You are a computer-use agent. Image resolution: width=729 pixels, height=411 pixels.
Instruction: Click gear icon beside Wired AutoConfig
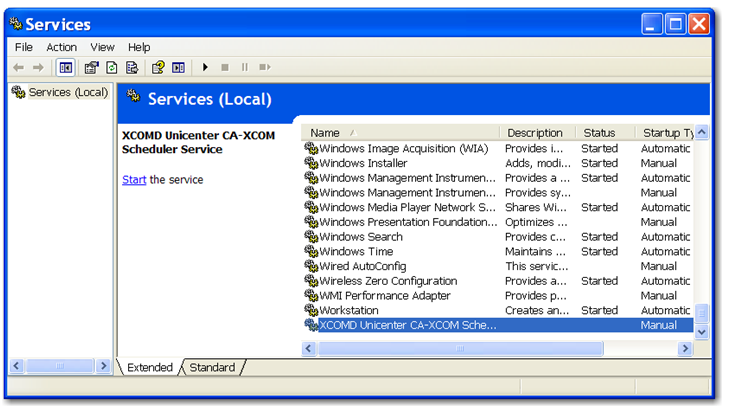coord(311,266)
